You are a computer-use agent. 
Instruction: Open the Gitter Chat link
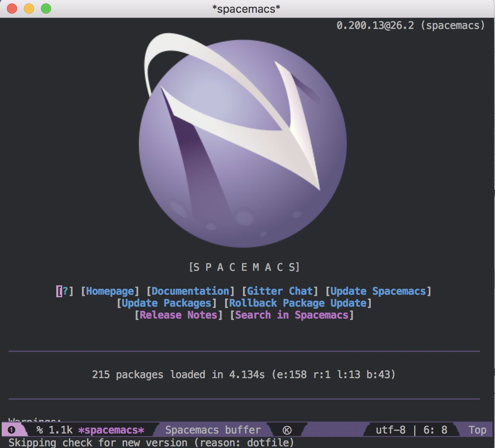tap(280, 291)
